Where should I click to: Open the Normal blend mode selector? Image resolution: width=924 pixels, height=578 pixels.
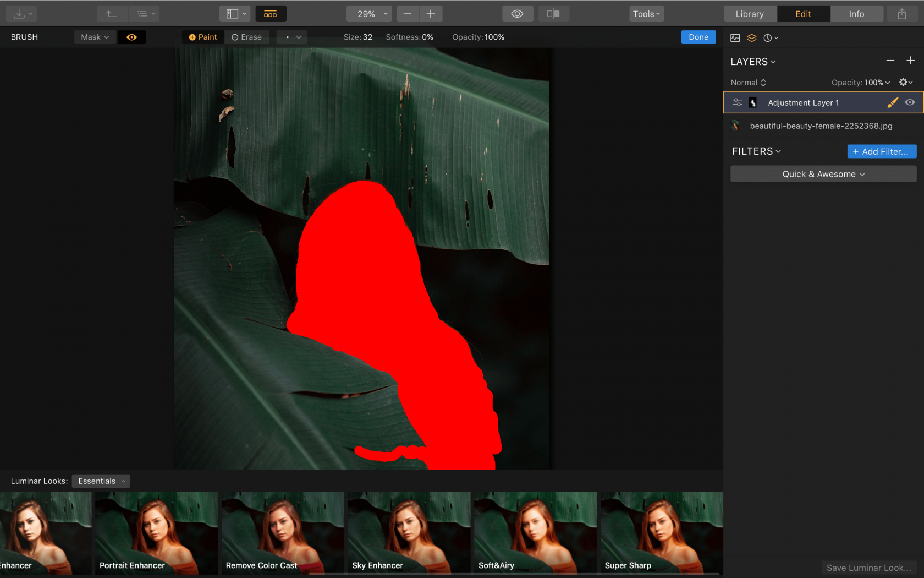(747, 82)
